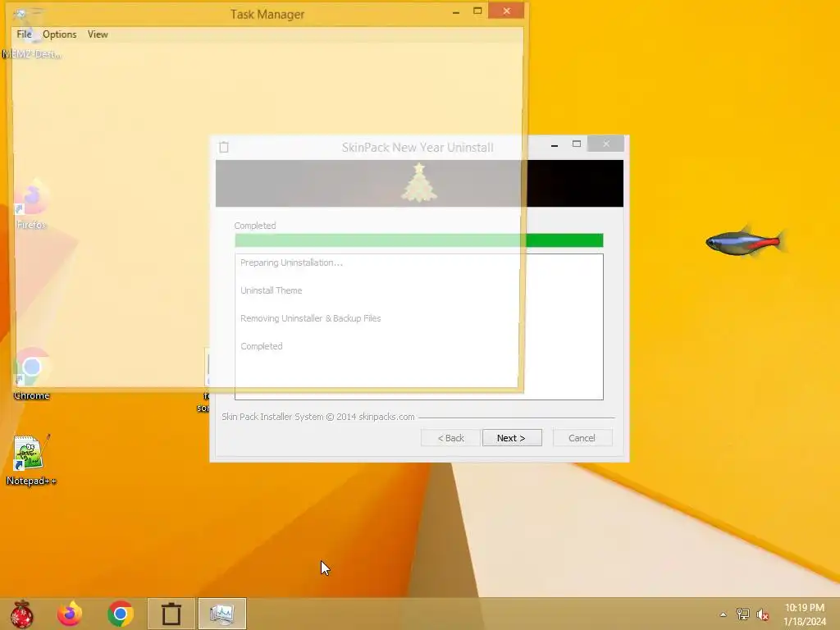Viewport: 840px width, 630px height.
Task: Click the Christmas tree banner image
Action: click(x=419, y=183)
